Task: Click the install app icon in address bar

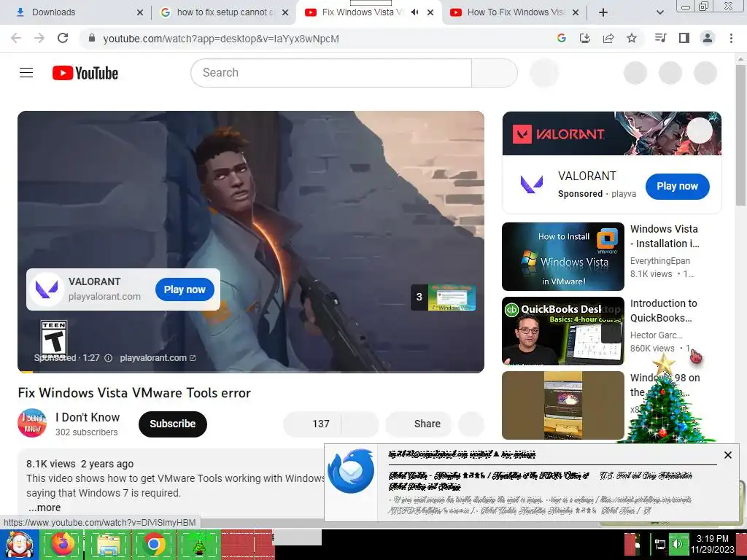Action: [584, 38]
